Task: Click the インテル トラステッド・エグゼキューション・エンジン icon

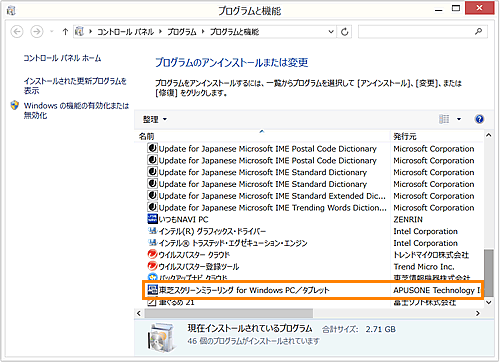Action: tap(152, 242)
